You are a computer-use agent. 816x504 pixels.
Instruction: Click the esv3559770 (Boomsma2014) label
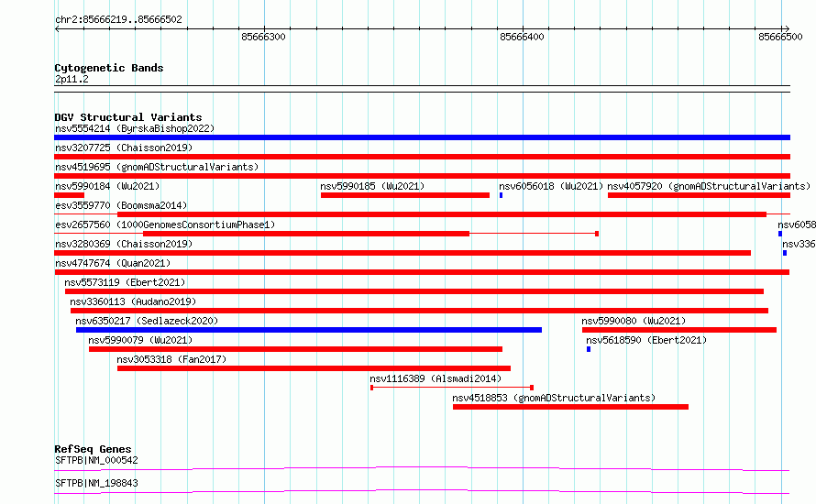(x=121, y=205)
